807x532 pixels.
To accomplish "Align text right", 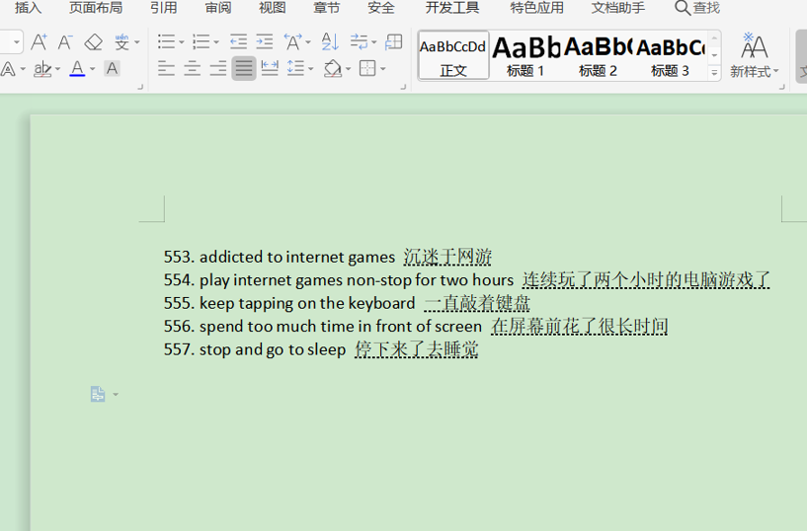I will pos(218,68).
